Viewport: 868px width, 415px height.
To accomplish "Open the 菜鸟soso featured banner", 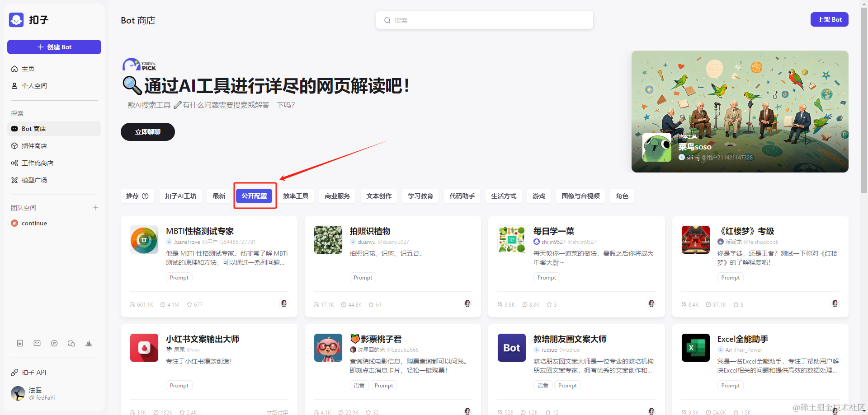I will click(x=740, y=112).
